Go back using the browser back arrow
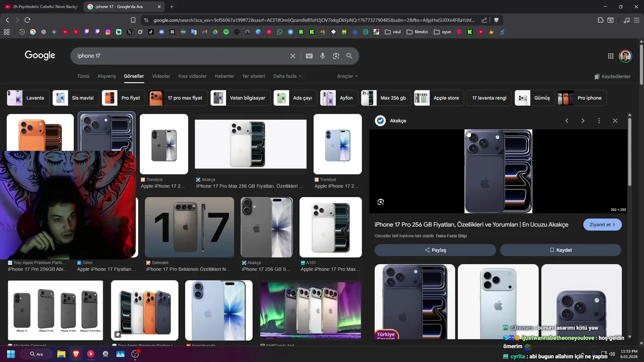 point(7,20)
